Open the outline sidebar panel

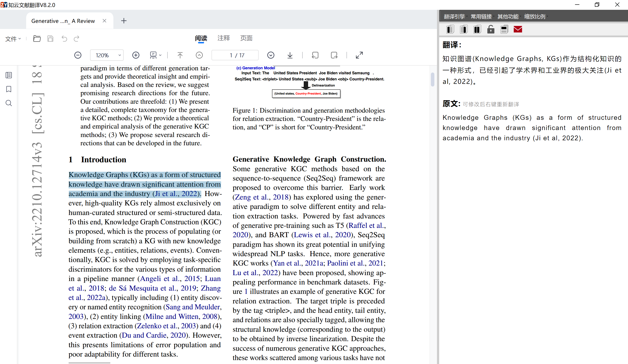pyautogui.click(x=9, y=75)
